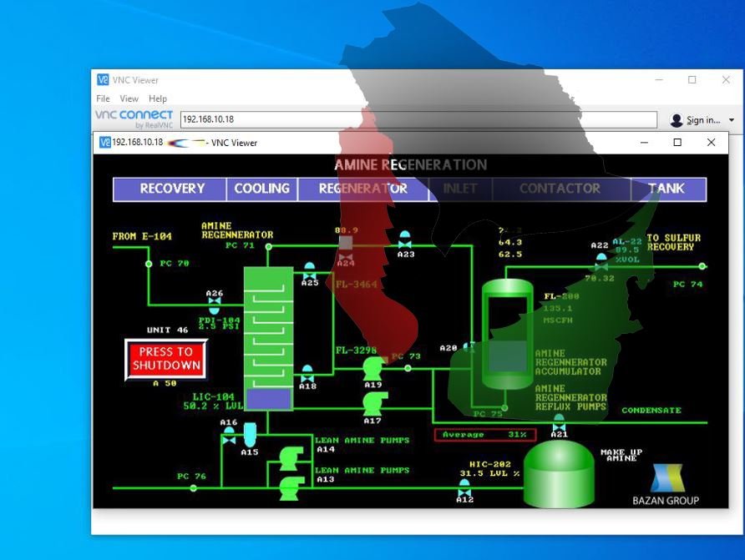Viewport: 745px width, 560px height.
Task: Select valve A25 beside the regenerator column
Action: (x=310, y=272)
